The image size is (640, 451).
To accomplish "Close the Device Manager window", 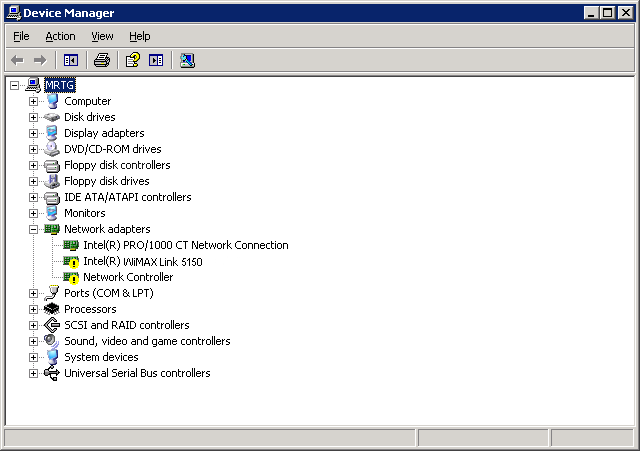I will point(626,13).
